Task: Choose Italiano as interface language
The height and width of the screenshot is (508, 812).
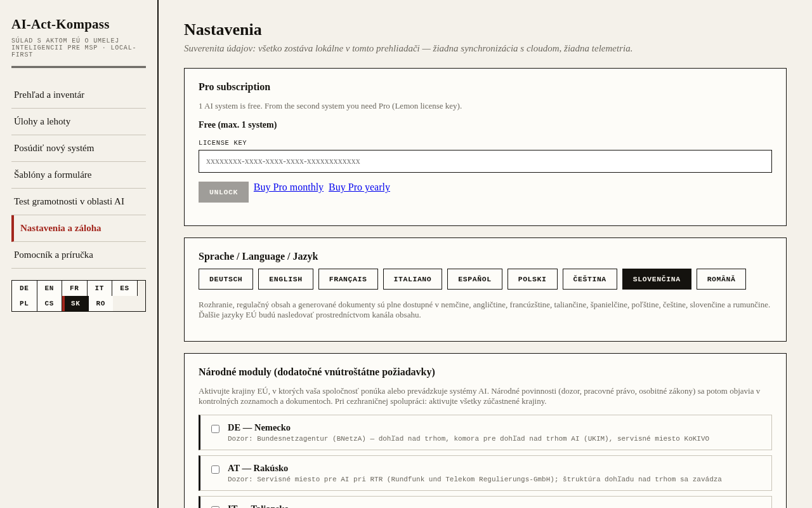Action: [412, 279]
